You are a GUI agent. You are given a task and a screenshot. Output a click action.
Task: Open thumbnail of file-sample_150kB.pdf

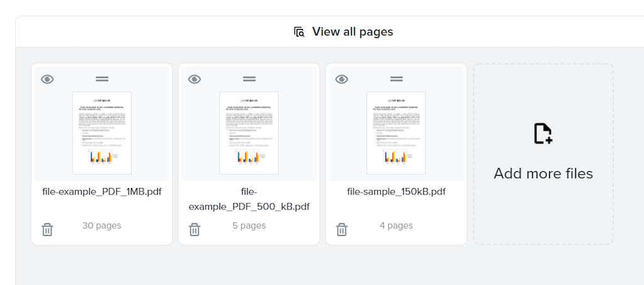[396, 133]
